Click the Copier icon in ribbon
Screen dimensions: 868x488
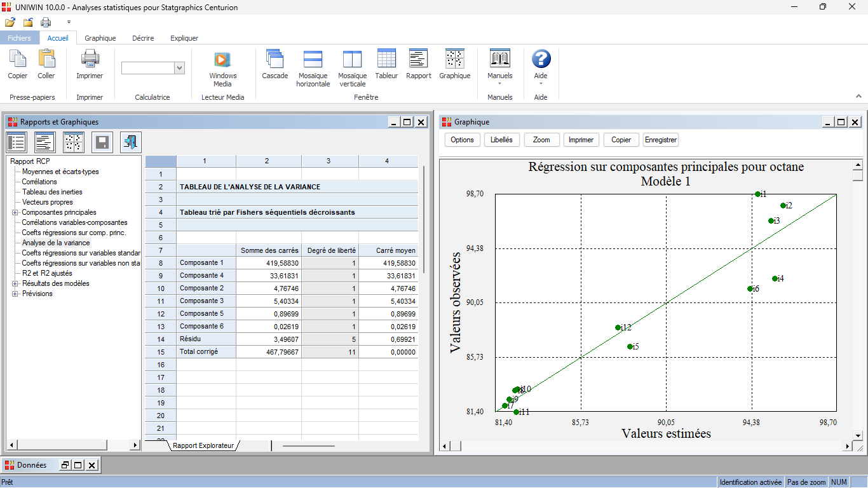(x=17, y=59)
